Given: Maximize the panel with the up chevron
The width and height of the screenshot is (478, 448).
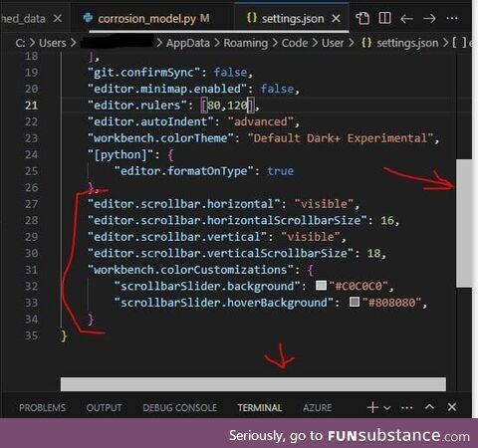Looking at the screenshot, I should tap(429, 407).
